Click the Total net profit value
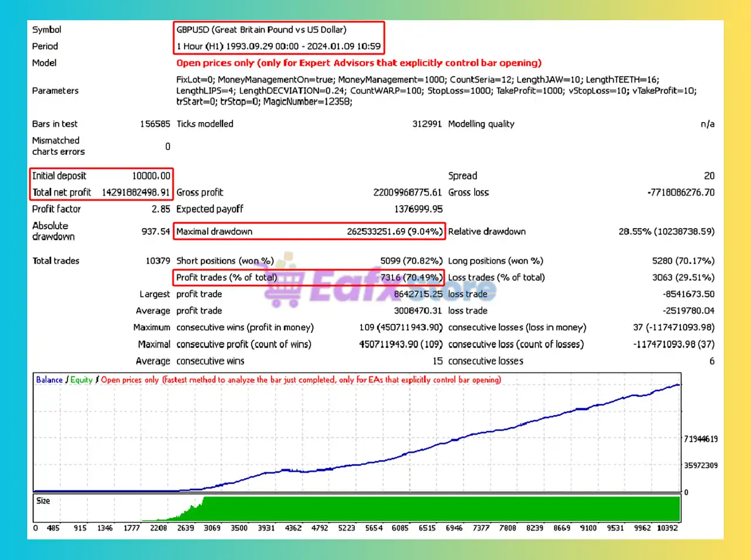The image size is (751, 560). (x=136, y=192)
